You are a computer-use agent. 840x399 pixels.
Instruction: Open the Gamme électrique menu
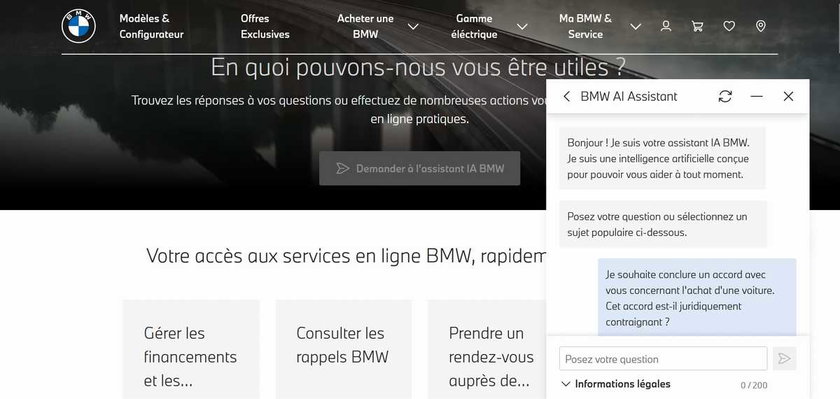pyautogui.click(x=474, y=26)
